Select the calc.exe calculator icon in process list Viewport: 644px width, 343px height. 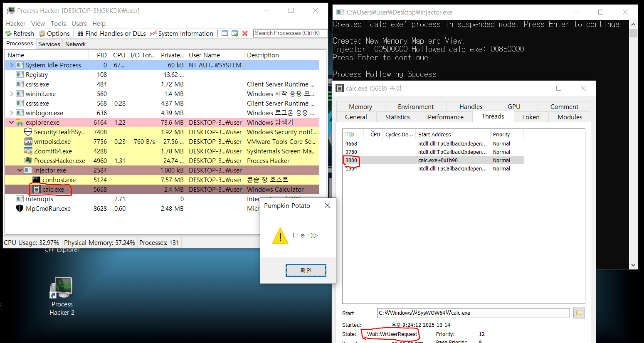pyautogui.click(x=37, y=189)
